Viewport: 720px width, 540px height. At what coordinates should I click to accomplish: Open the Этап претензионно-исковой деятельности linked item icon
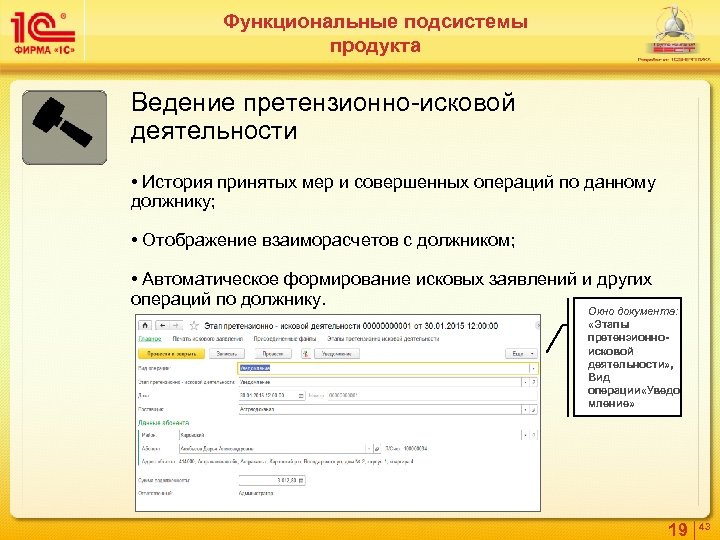click(x=534, y=382)
